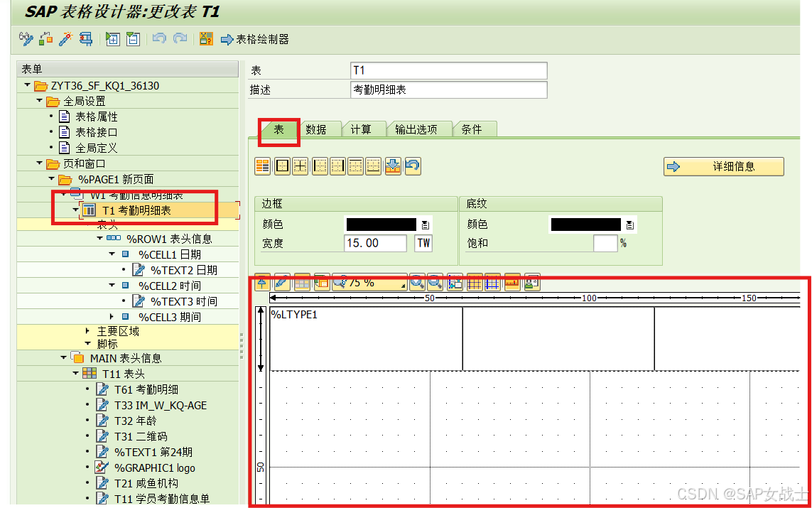Toggle the purple grid display icon

point(475,282)
